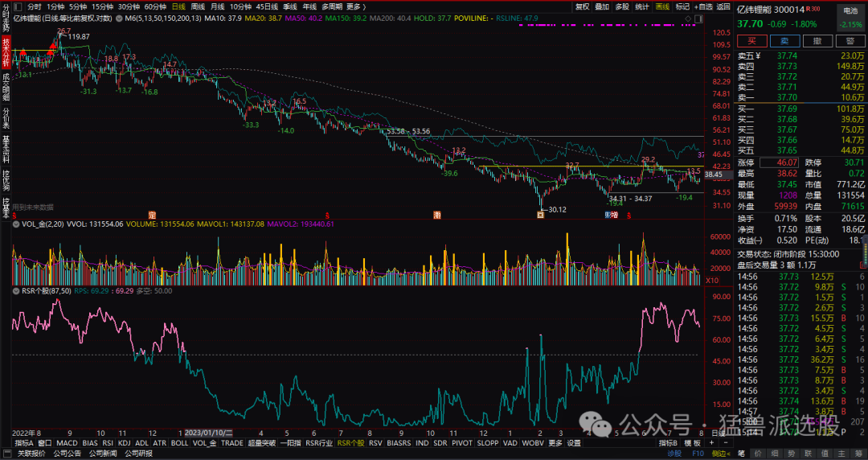Click the 返回 back button
The height and width of the screenshot is (460, 868).
coord(723,6)
